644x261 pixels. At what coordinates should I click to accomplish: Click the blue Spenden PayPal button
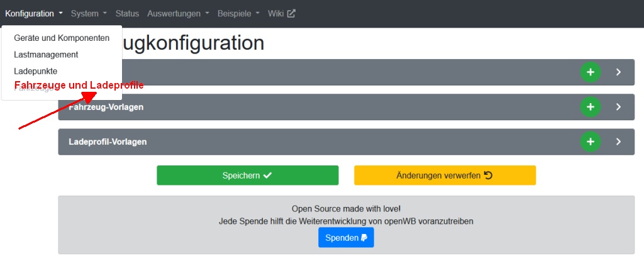coord(346,238)
